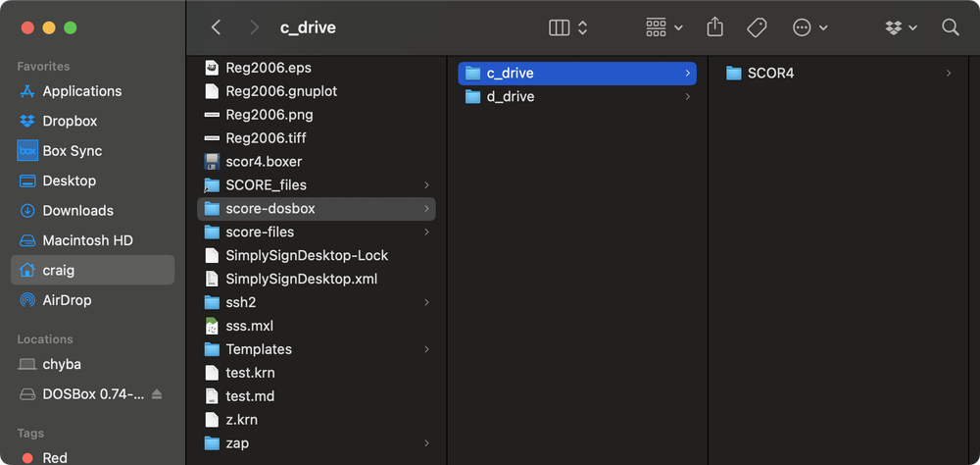Select the Reg2006.png file

point(269,115)
